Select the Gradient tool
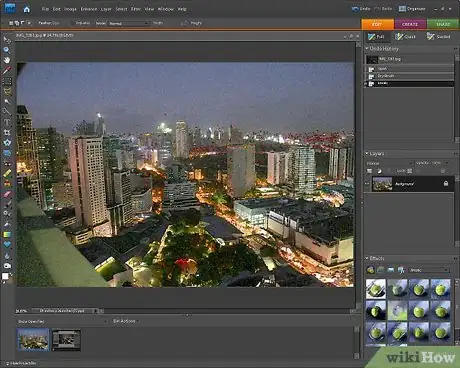The image size is (460, 368). click(7, 235)
